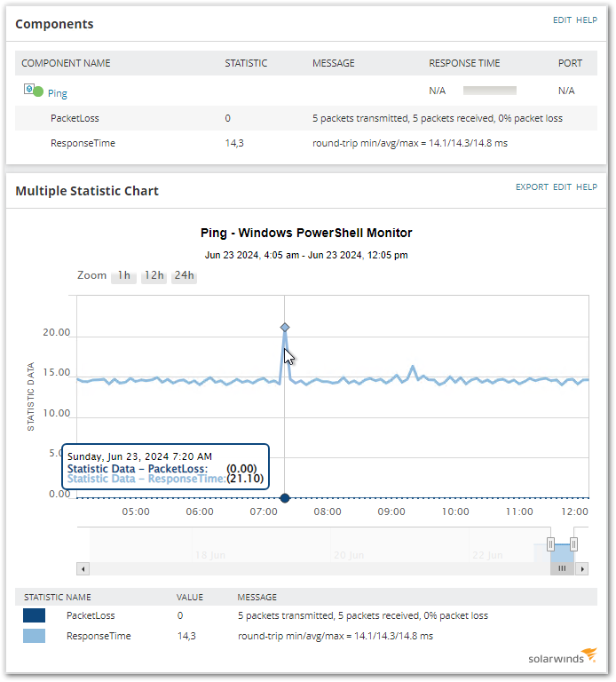The width and height of the screenshot is (616, 682).
Task: Click HELP in Multiple Statistic Chart panel
Action: click(587, 187)
